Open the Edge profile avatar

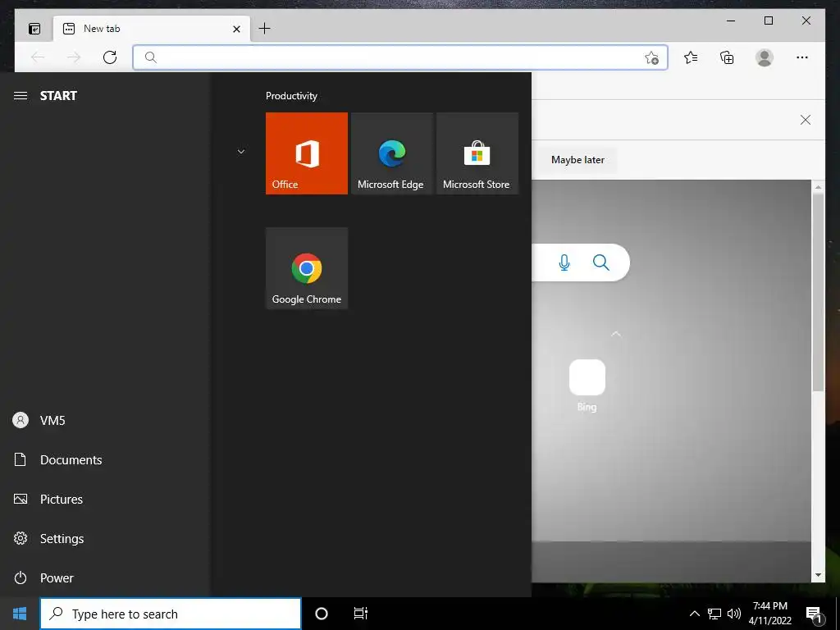coord(765,57)
